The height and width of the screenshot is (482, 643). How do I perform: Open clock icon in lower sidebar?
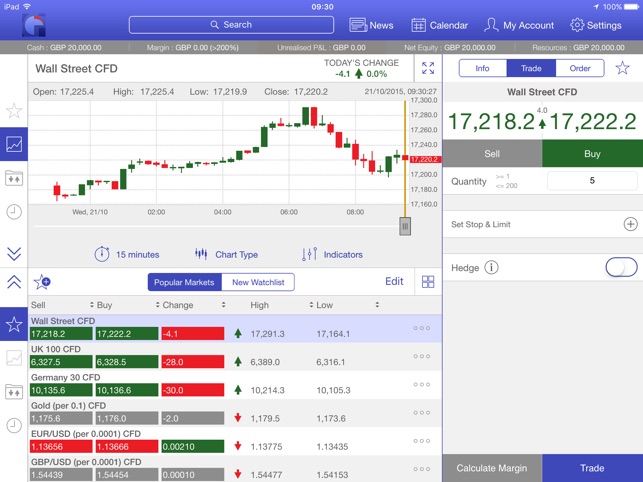tap(14, 425)
